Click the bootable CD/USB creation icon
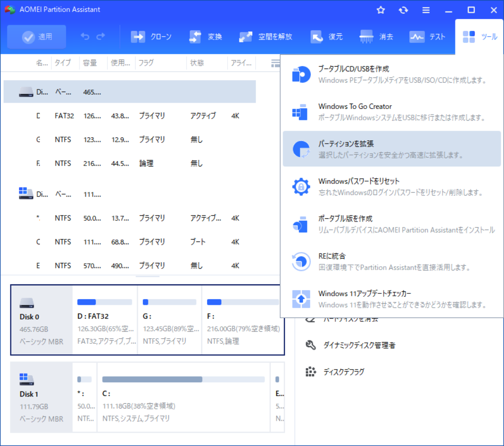 tap(301, 75)
